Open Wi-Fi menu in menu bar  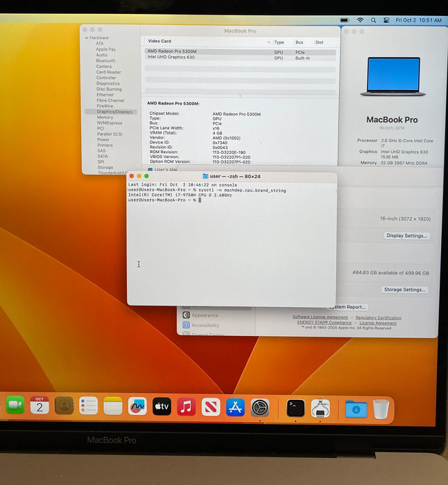(x=360, y=20)
